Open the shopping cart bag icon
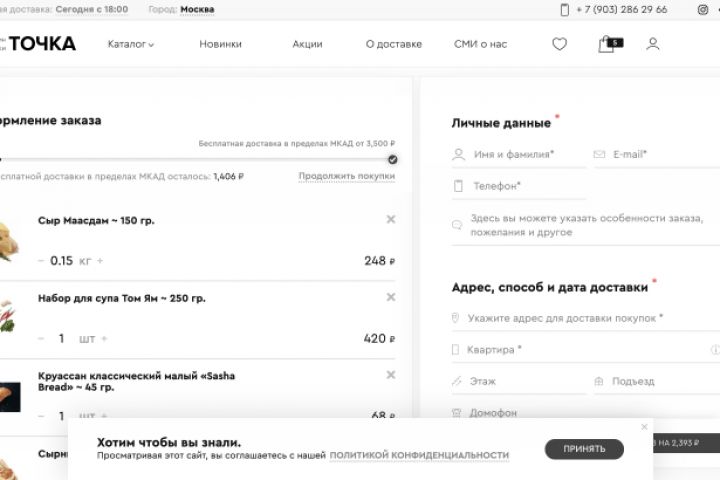This screenshot has width=720, height=480. (607, 44)
